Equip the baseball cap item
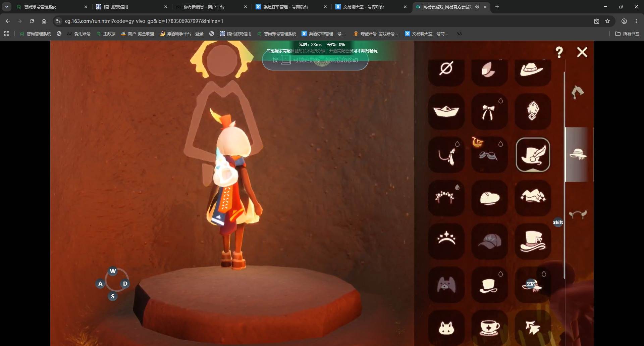This screenshot has height=346, width=644. 489,241
